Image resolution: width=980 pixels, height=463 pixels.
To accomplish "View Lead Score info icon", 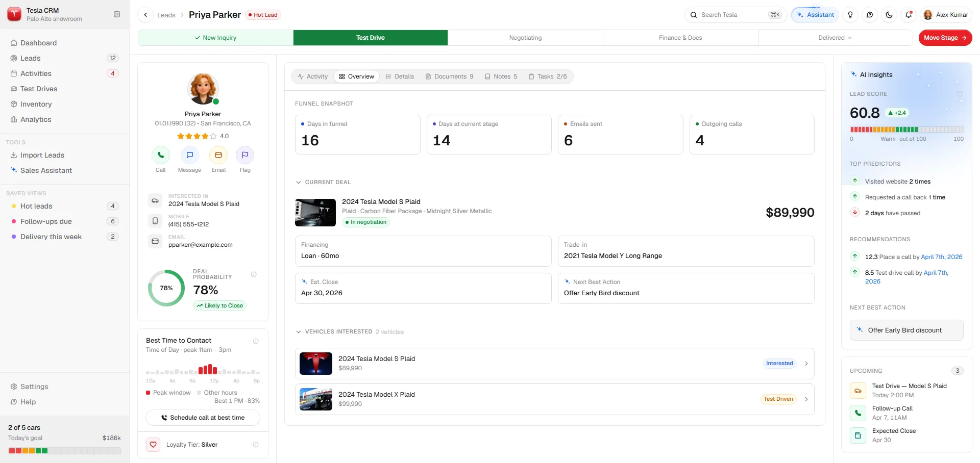I will 959,94.
